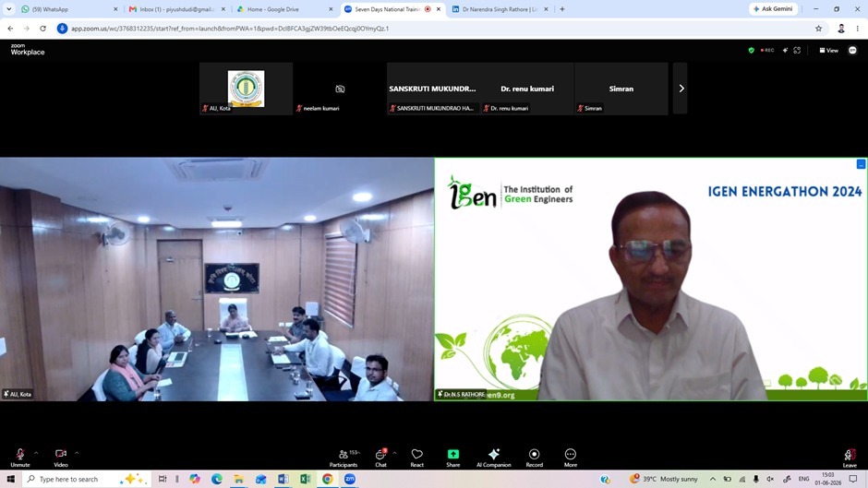The height and width of the screenshot is (488, 868).
Task: Open Excel from taskbar
Action: [x=305, y=479]
